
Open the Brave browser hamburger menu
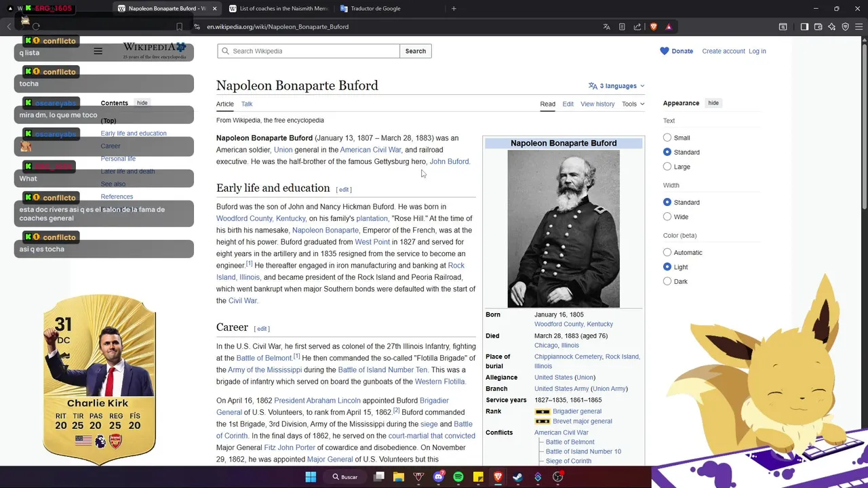click(x=859, y=26)
